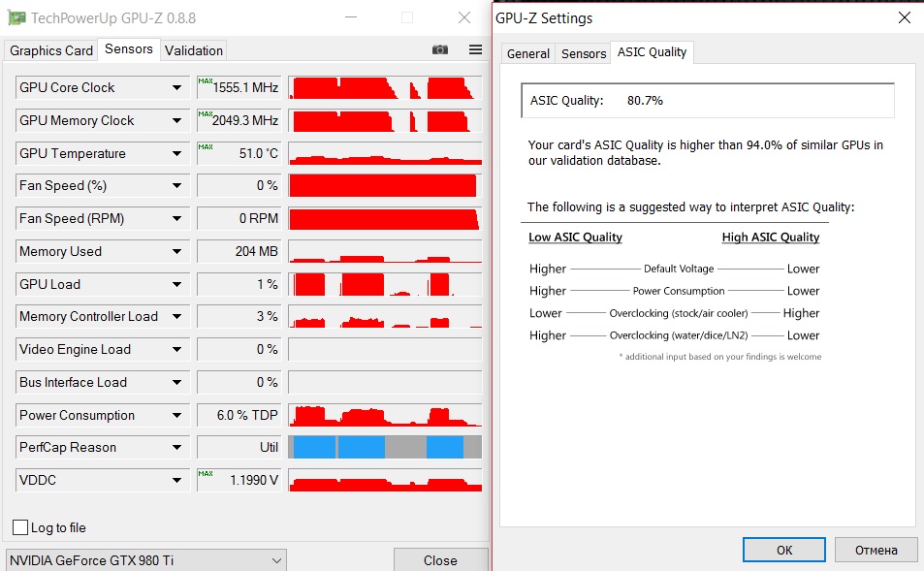This screenshot has width=924, height=571.
Task: Confirm settings with the OK button
Action: point(784,550)
